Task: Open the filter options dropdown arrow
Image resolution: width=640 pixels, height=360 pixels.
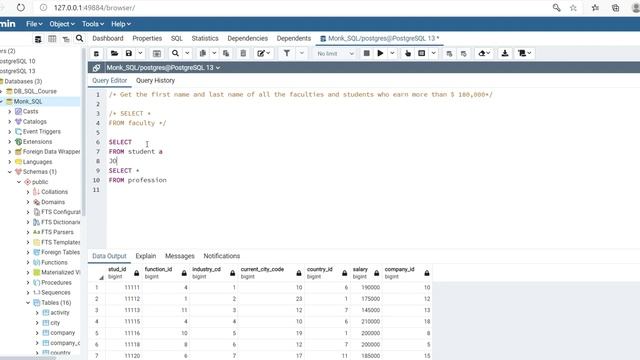Action: [302, 53]
